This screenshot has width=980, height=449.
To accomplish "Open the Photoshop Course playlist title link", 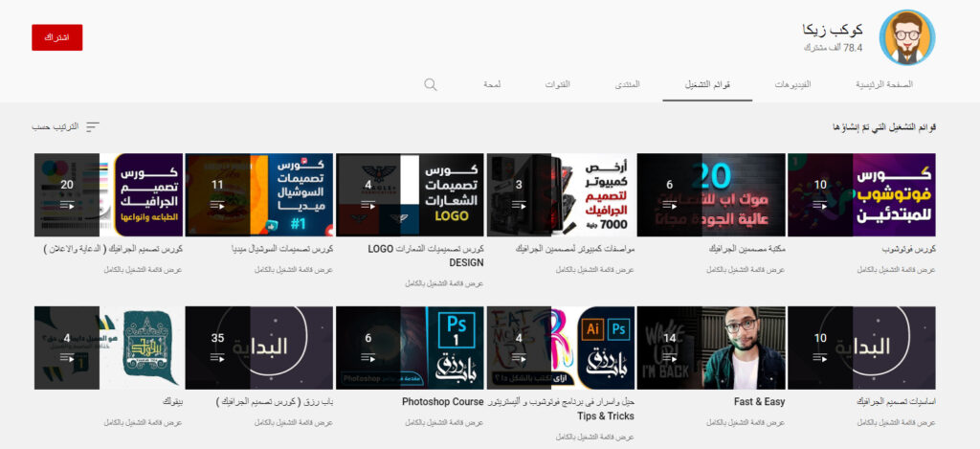I will (x=442, y=402).
